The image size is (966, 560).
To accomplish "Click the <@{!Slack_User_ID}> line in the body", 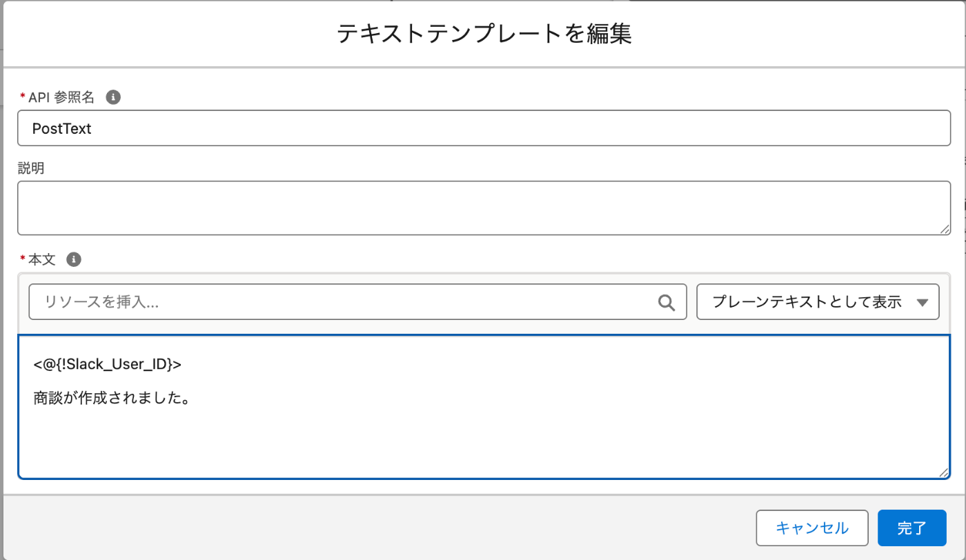I will [x=108, y=364].
